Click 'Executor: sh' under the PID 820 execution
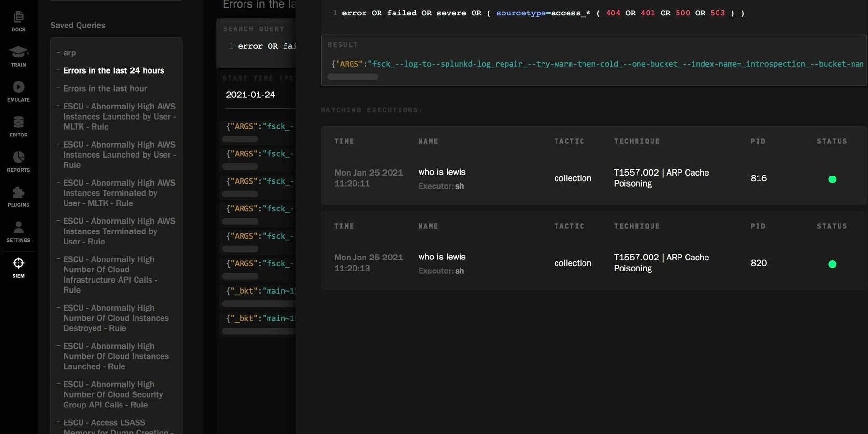868x434 pixels. click(x=441, y=271)
